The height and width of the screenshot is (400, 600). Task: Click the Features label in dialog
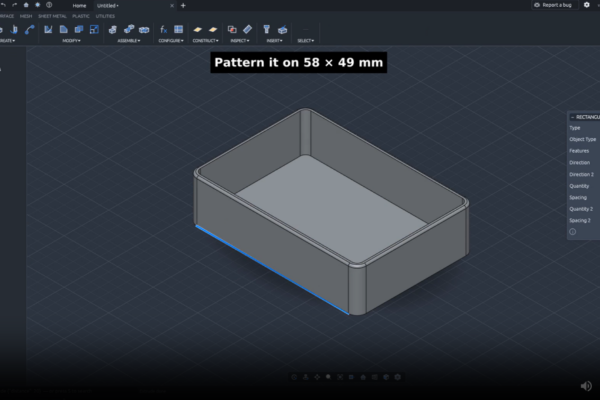(579, 151)
